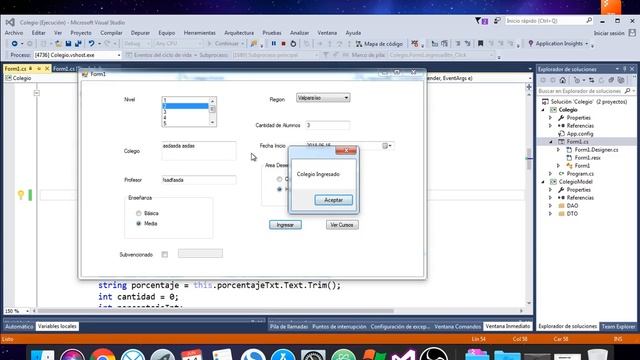Collapse the ColegioModel project node
The height and width of the screenshot is (360, 640).
[543, 182]
